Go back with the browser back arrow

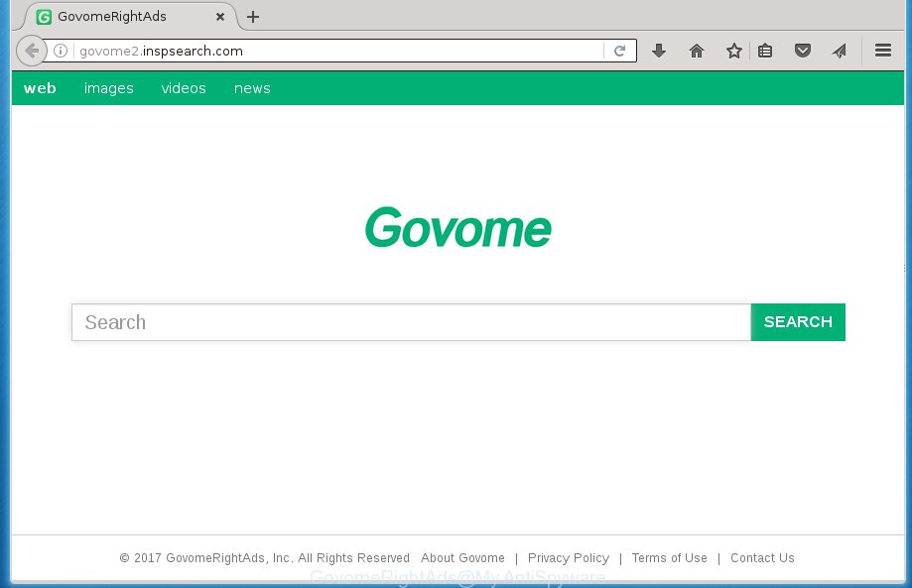(31, 52)
